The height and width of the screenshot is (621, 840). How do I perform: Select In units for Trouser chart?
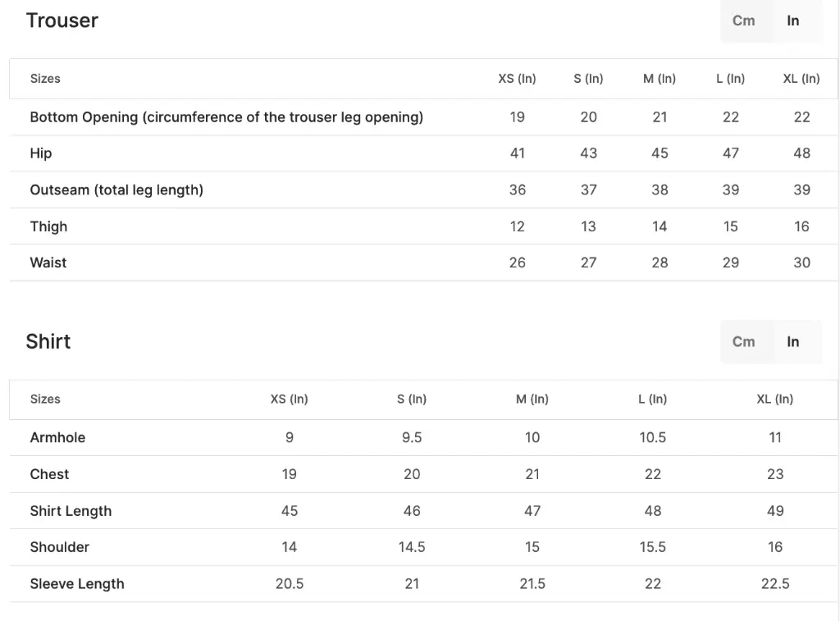coord(793,21)
